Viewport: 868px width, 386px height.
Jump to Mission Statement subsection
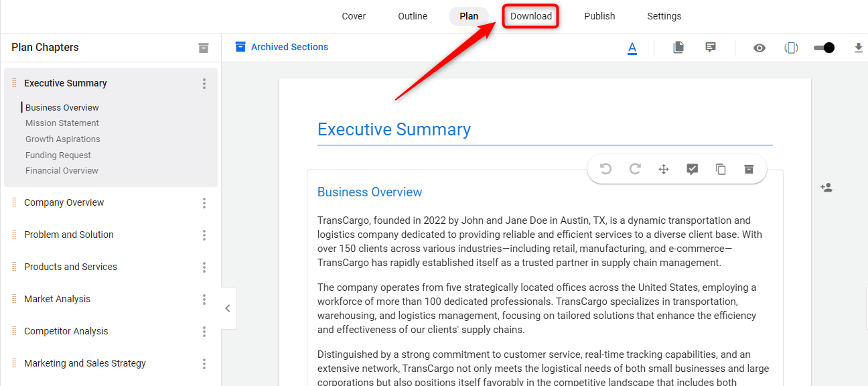(62, 123)
